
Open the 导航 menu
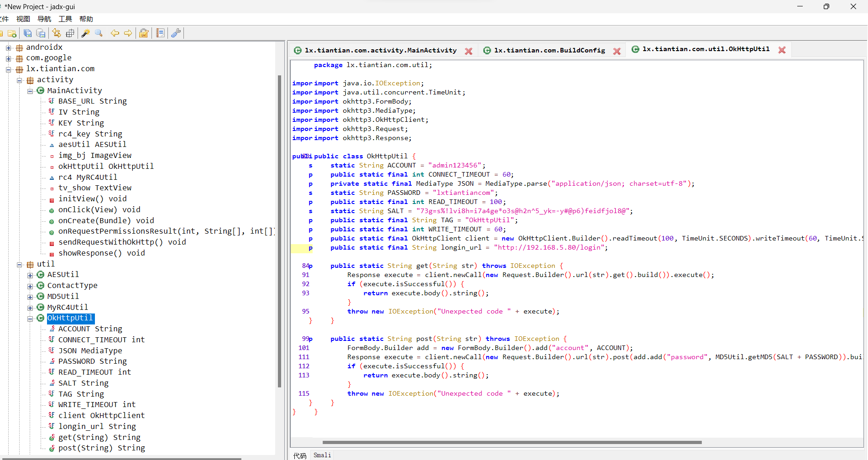44,19
